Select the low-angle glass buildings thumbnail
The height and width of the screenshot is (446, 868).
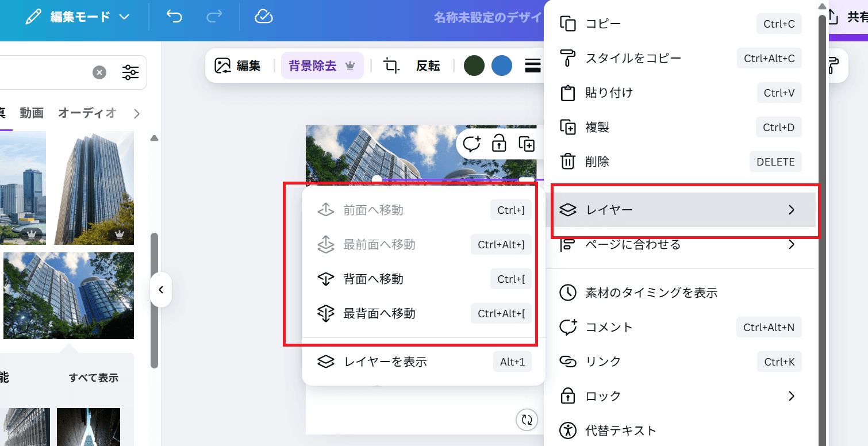tap(68, 296)
